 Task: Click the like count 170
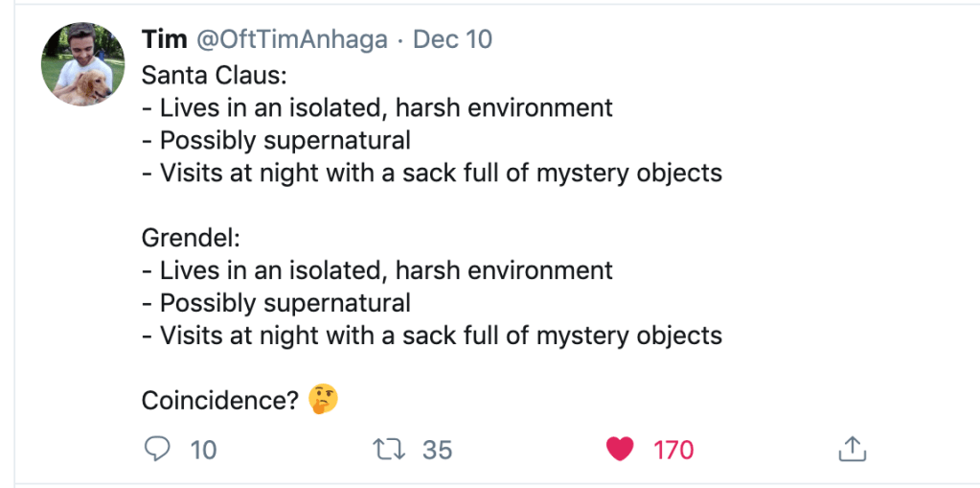click(673, 450)
